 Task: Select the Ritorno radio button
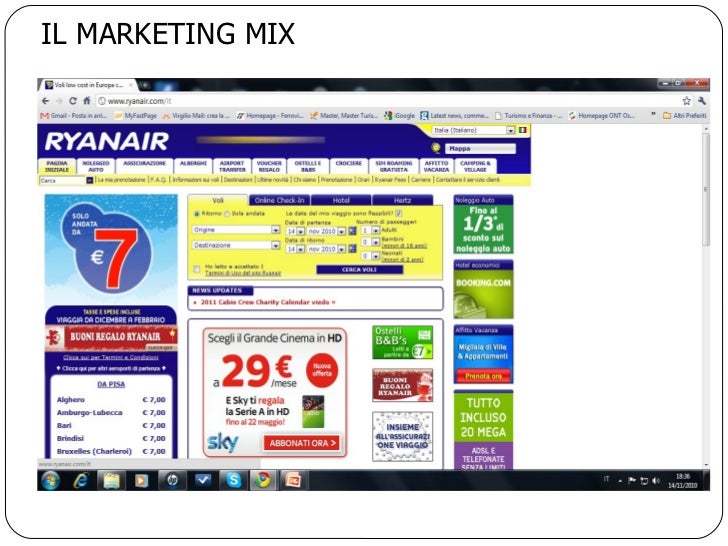(x=197, y=214)
